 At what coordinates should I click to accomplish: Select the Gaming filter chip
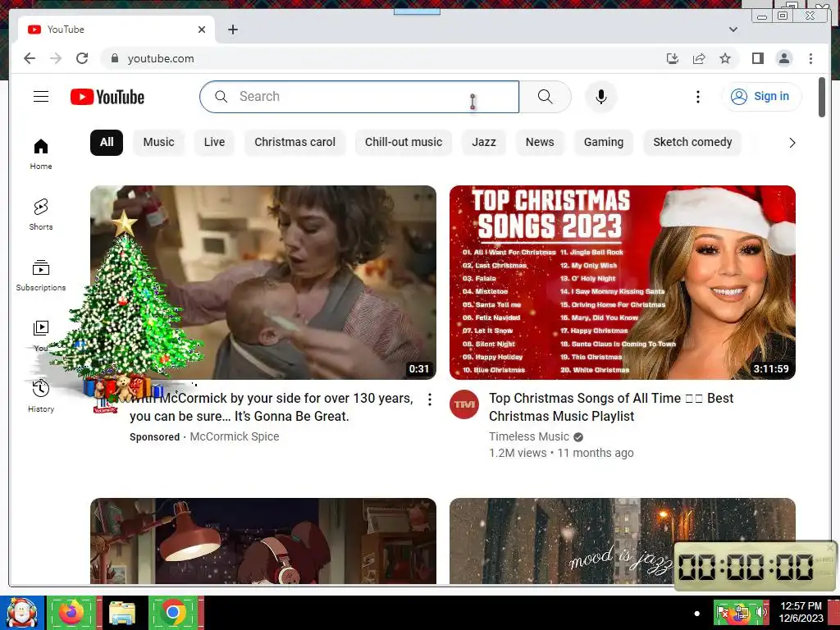603,143
